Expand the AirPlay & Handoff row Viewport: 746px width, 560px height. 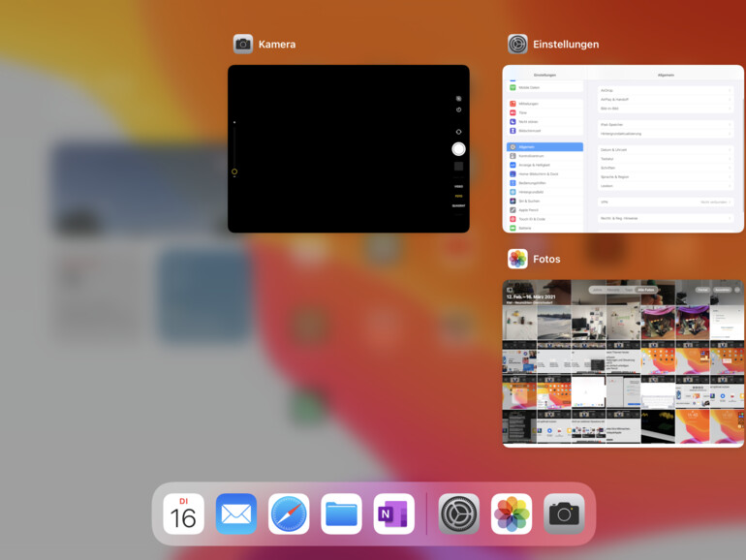pos(666,100)
